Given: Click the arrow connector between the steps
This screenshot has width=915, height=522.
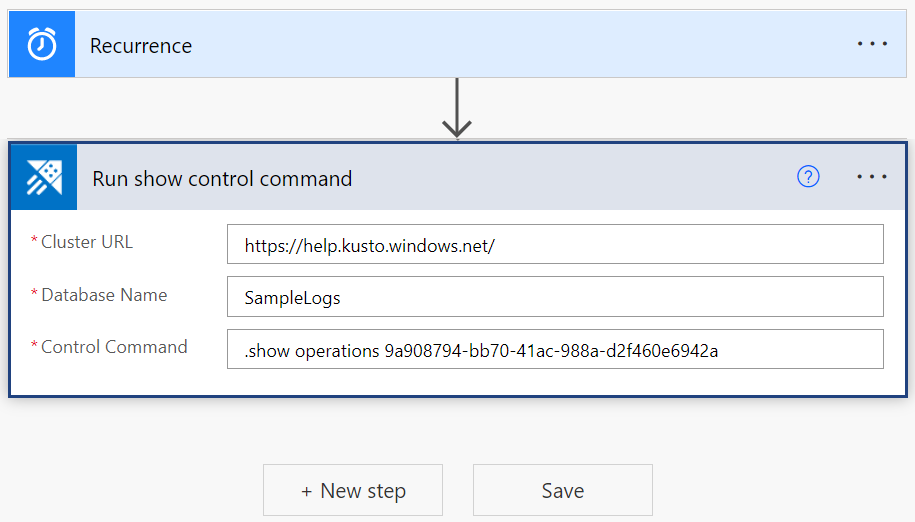Looking at the screenshot, I should click(x=457, y=108).
